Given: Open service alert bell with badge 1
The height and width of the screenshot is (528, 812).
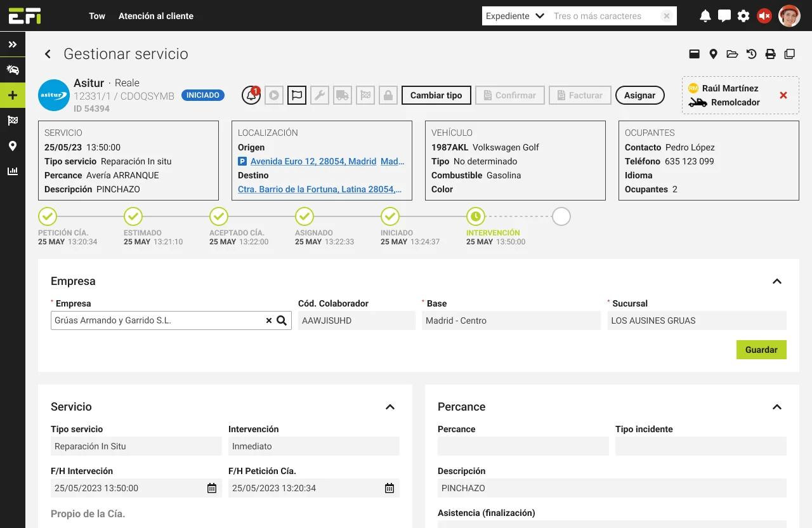Looking at the screenshot, I should 251,95.
